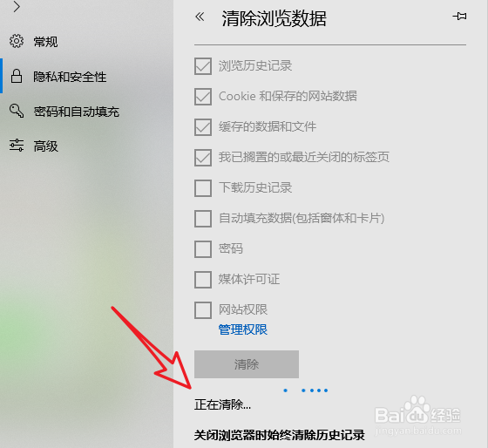Click the sliders icon beside 高级
Image resolution: width=488 pixels, height=448 pixels.
pos(17,146)
